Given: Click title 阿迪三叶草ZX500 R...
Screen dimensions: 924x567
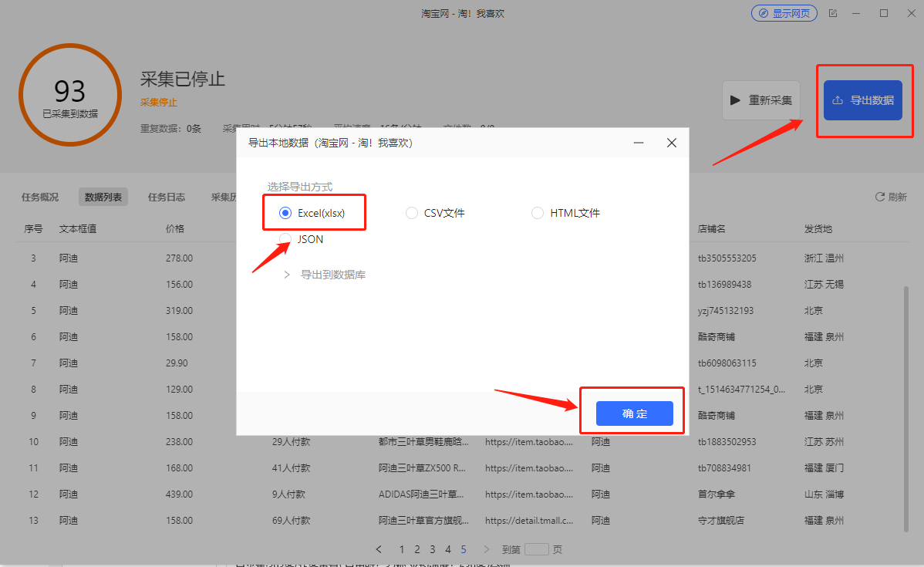Looking at the screenshot, I should point(422,468).
